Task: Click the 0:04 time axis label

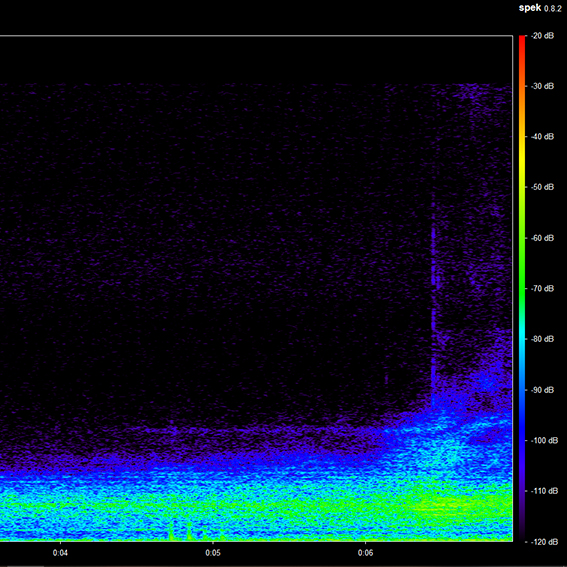Action: coord(60,553)
